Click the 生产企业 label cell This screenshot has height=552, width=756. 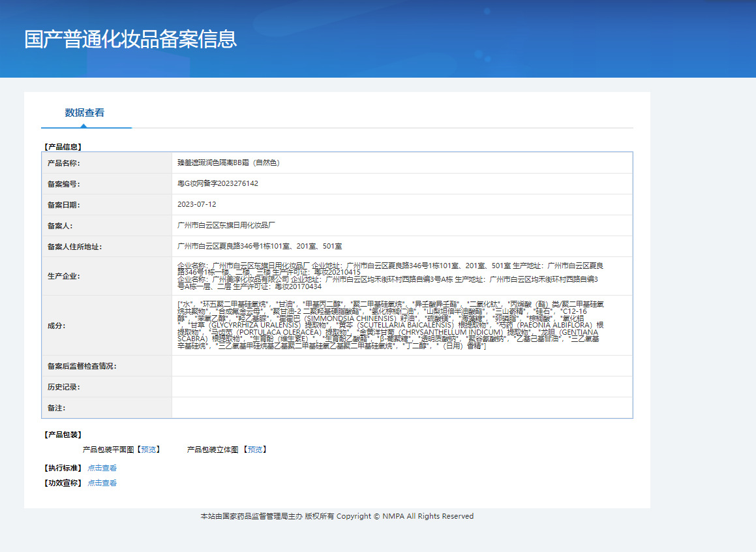[107, 276]
